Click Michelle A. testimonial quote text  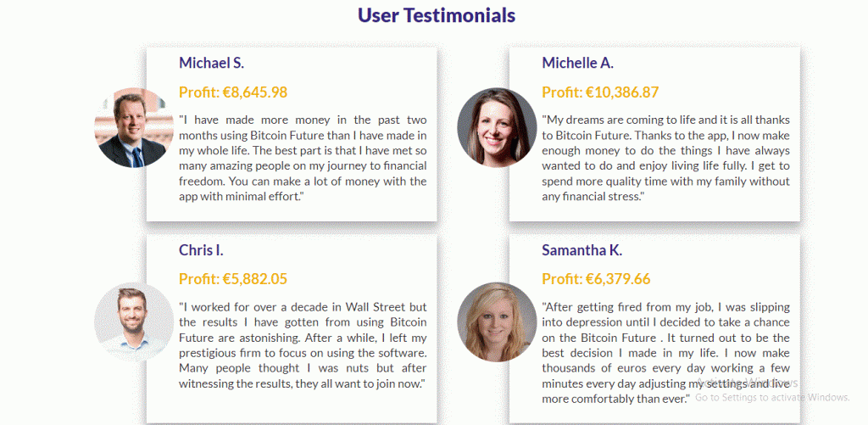666,158
